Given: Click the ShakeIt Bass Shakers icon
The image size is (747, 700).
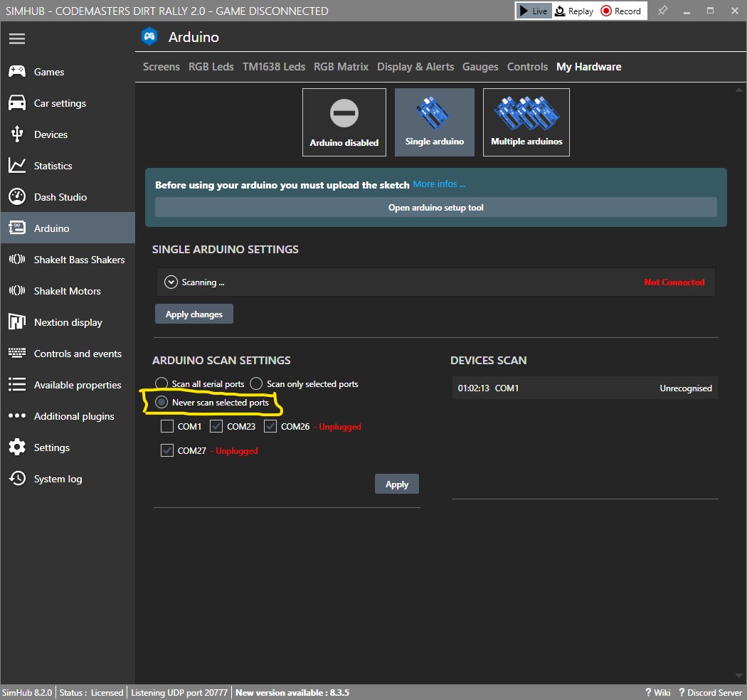Looking at the screenshot, I should 17,259.
